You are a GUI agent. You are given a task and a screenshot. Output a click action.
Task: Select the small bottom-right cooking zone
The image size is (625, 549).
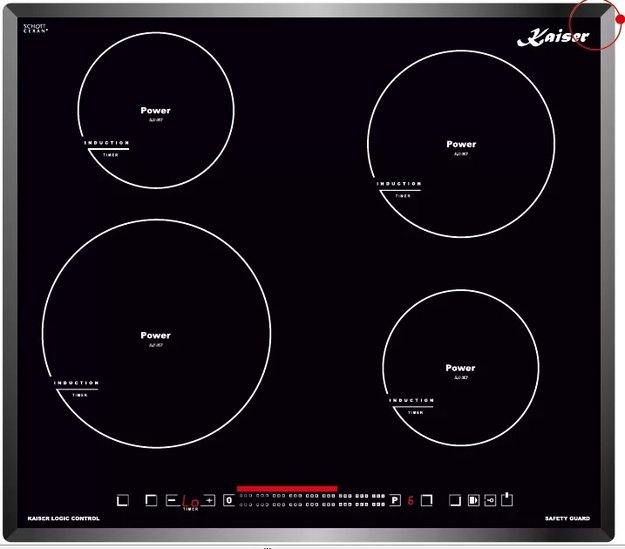[x=460, y=368]
